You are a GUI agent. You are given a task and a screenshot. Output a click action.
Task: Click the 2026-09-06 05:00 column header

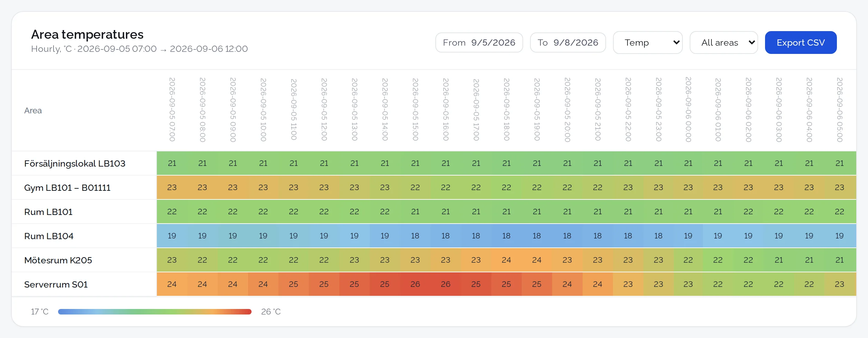[x=840, y=109]
